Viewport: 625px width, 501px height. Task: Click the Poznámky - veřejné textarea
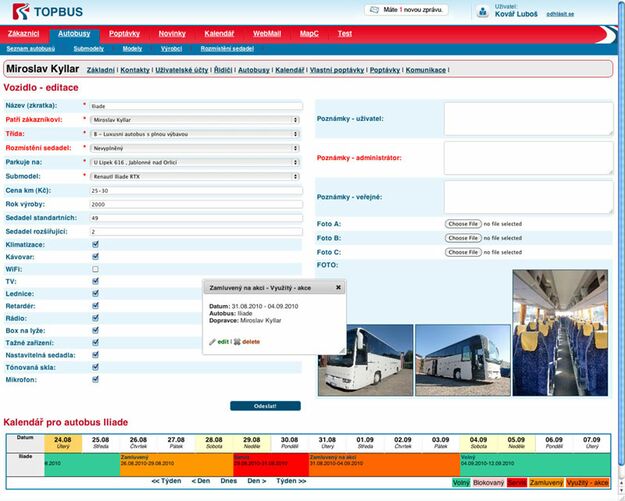[529, 197]
